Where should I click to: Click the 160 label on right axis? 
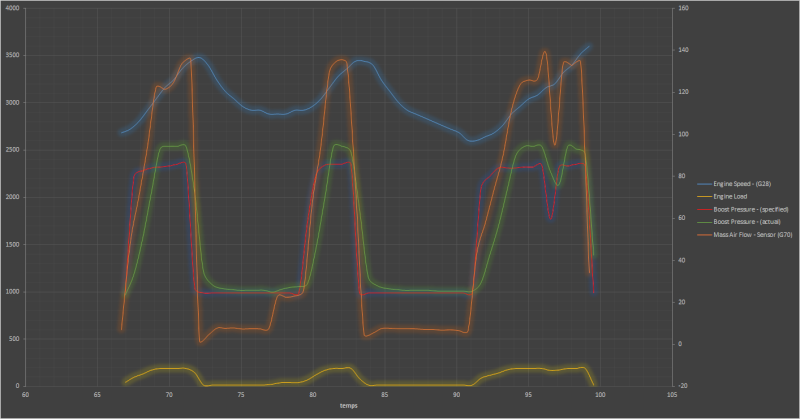683,8
